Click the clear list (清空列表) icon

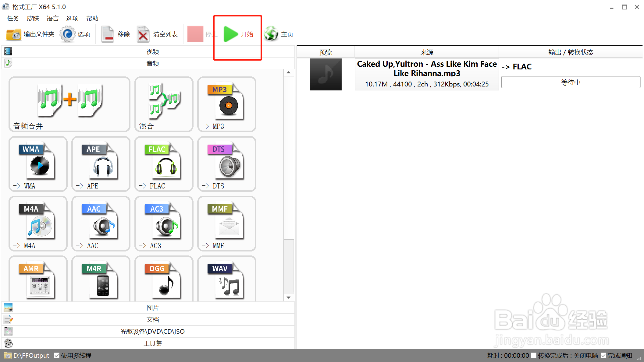(x=143, y=34)
